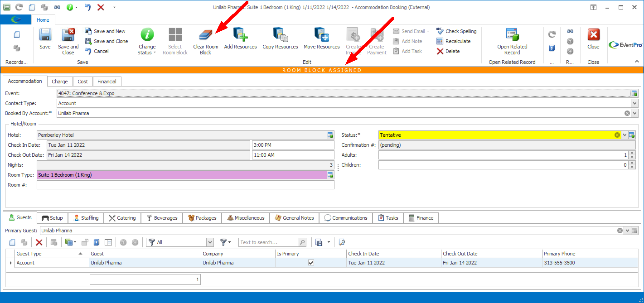Open the Setup tab
The height and width of the screenshot is (303, 644).
point(52,218)
